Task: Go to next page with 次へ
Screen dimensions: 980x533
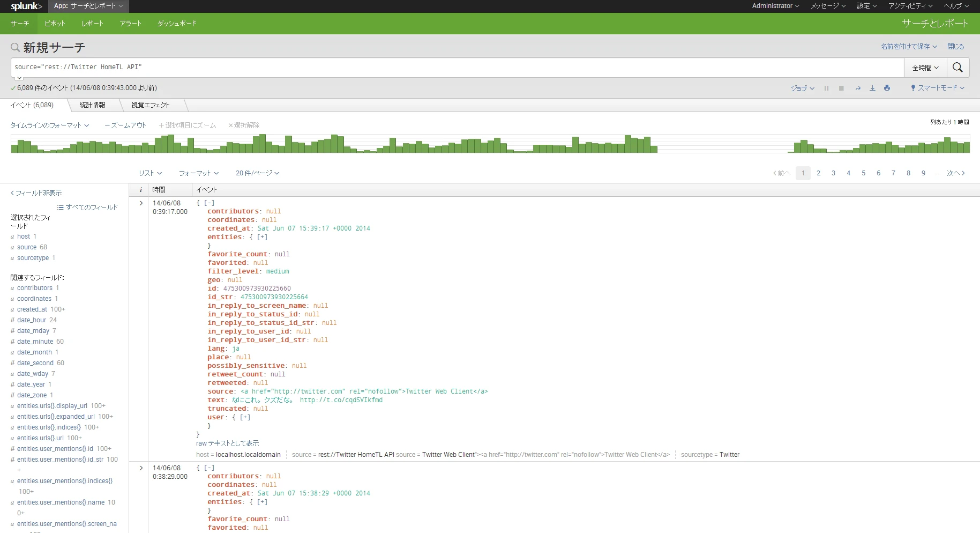Action: (956, 173)
